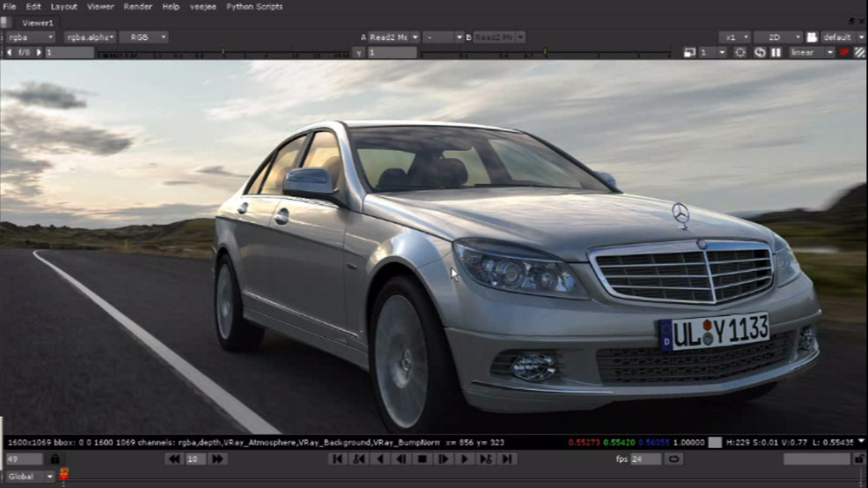868x488 pixels.
Task: Open the Python Scripts menu
Action: click(254, 7)
